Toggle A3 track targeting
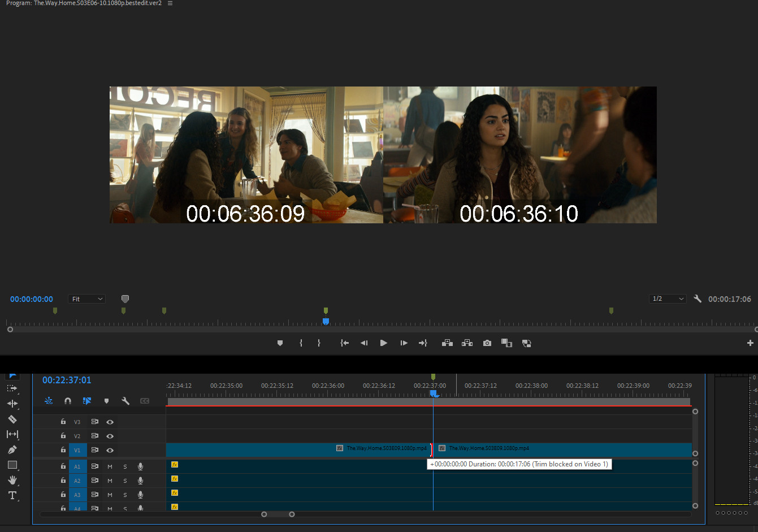The width and height of the screenshot is (758, 532). pyautogui.click(x=77, y=495)
